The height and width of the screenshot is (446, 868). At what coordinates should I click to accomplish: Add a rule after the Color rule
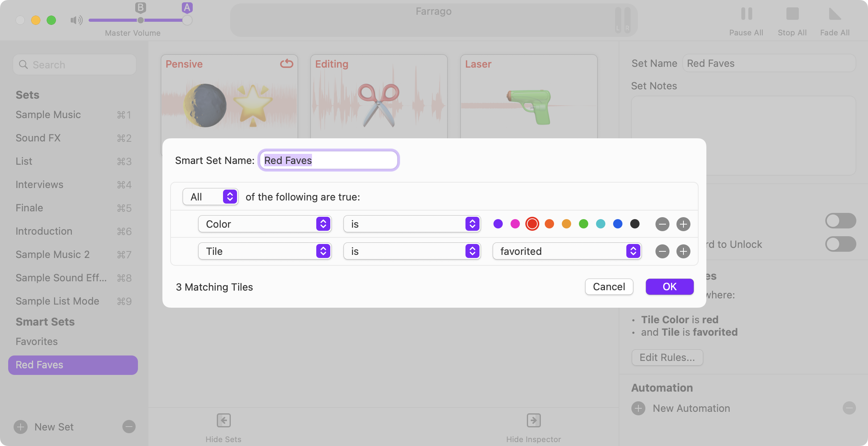(683, 224)
